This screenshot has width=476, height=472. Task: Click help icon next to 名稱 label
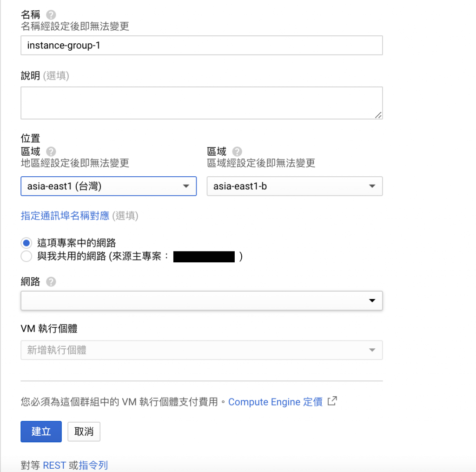[x=51, y=14]
